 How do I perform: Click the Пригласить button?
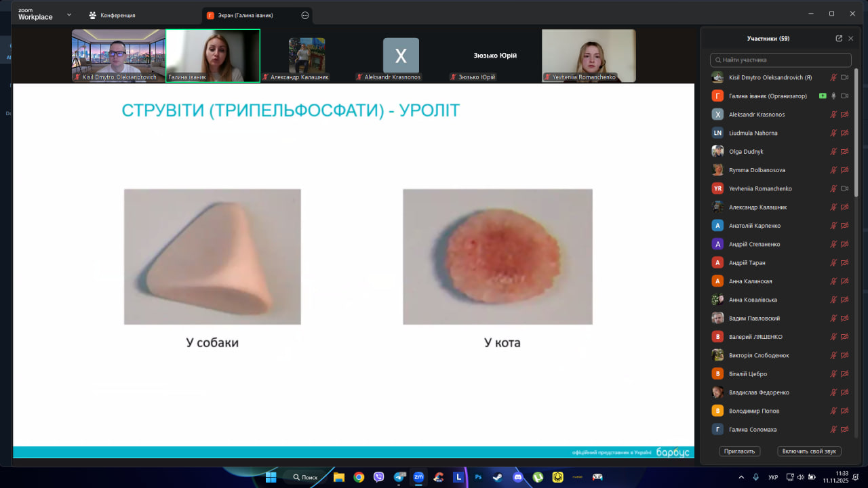[740, 451]
